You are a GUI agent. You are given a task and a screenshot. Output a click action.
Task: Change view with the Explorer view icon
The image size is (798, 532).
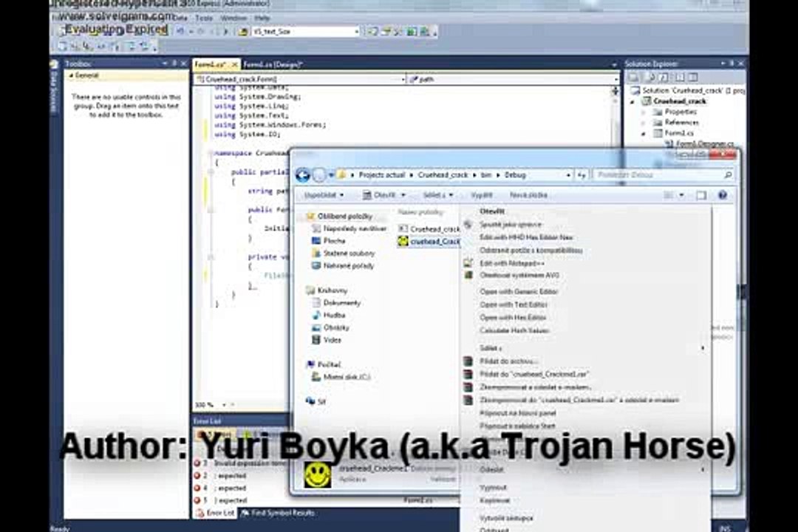(x=668, y=196)
